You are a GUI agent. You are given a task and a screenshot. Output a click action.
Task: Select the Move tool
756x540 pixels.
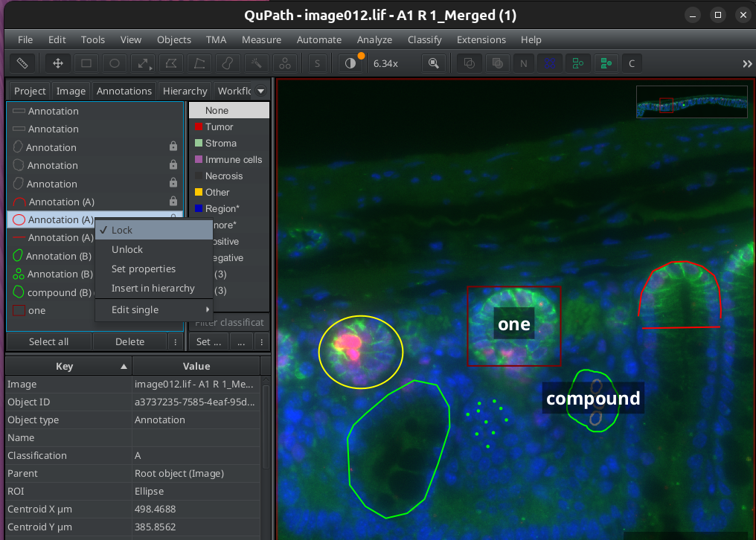(x=57, y=63)
